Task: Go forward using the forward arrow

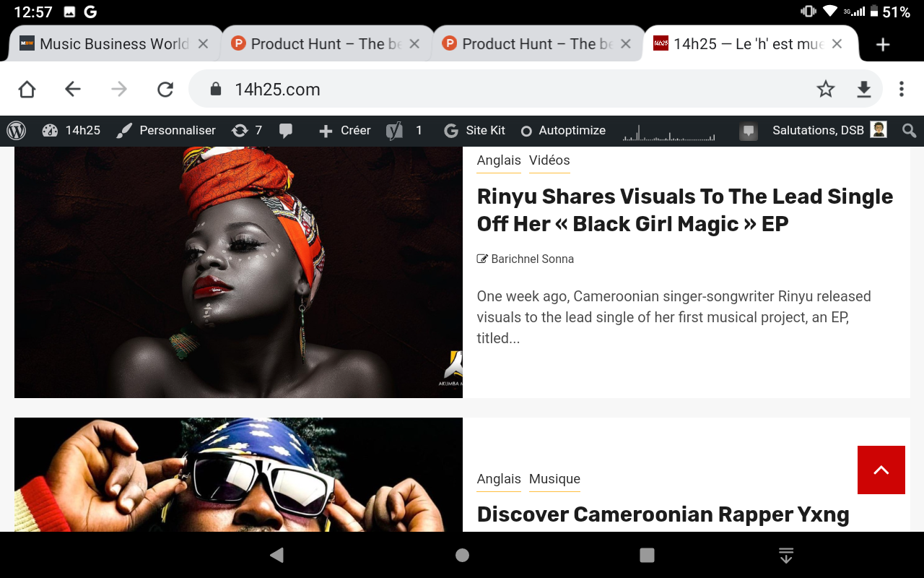Action: tap(119, 89)
